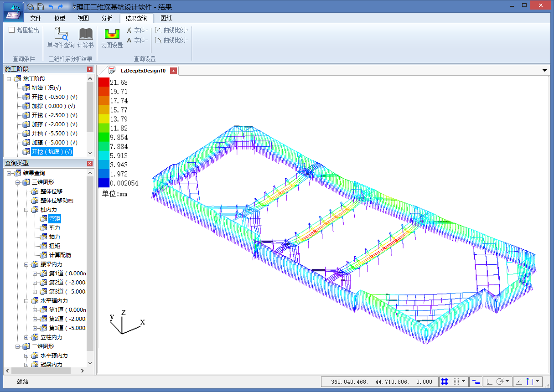Screen dimensions: 554x392
Task: Expand 立柱内力 tree node
Action: click(27, 337)
